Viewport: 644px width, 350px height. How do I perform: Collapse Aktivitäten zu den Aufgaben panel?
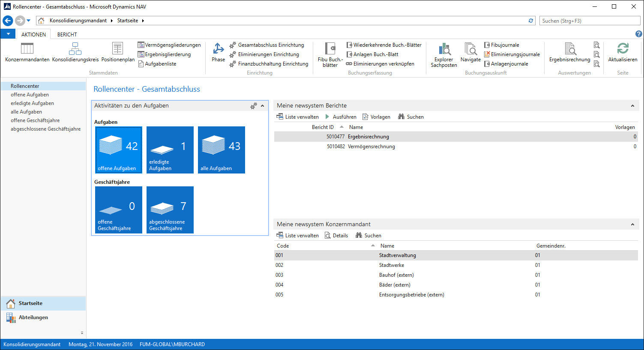[263, 106]
